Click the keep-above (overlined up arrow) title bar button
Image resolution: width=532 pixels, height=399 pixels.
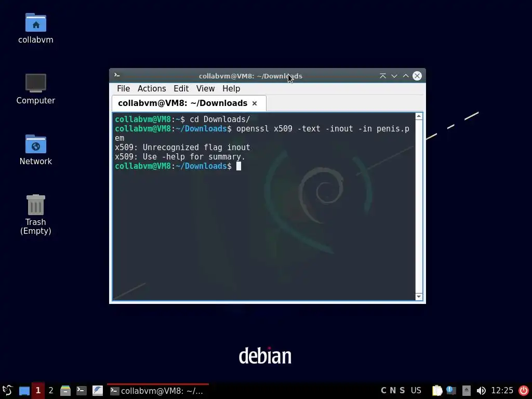pyautogui.click(x=383, y=76)
